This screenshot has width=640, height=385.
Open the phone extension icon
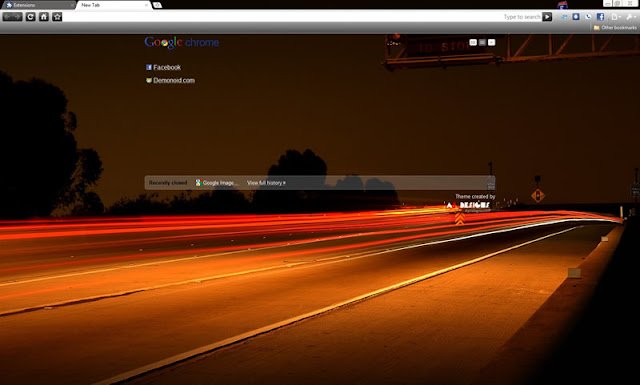(588, 17)
